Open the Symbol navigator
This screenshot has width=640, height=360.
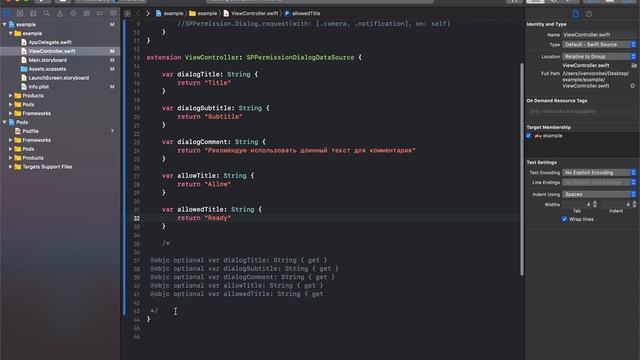click(x=33, y=13)
